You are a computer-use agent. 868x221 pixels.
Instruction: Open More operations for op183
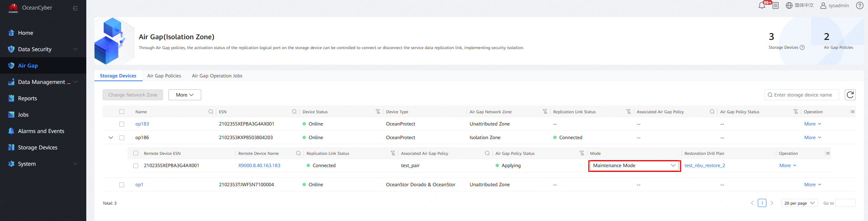click(812, 124)
